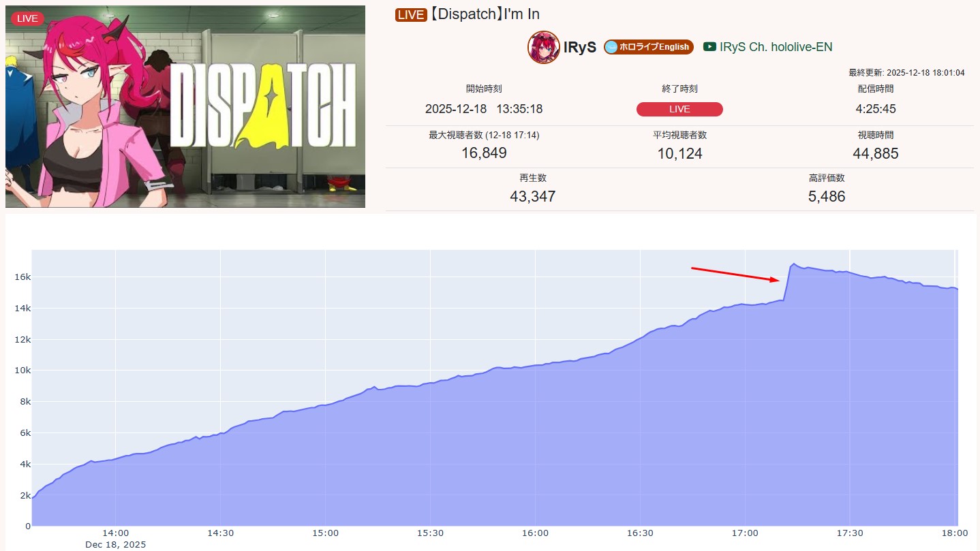Select the start time 2025-12-18 13:35:18
This screenshot has width=980, height=551.
click(484, 109)
